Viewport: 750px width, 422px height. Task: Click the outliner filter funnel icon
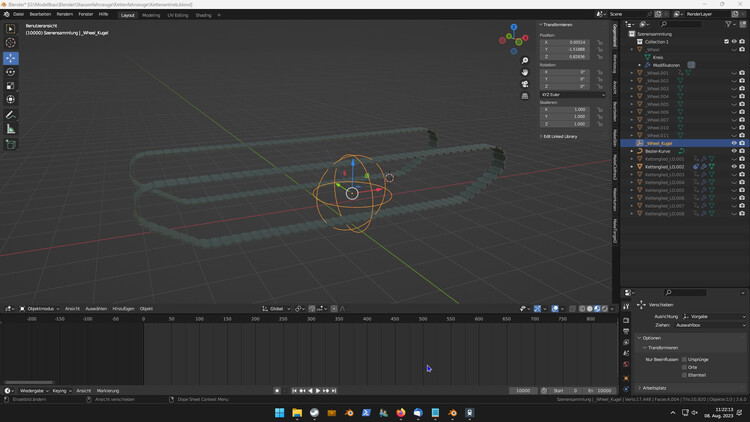point(728,24)
